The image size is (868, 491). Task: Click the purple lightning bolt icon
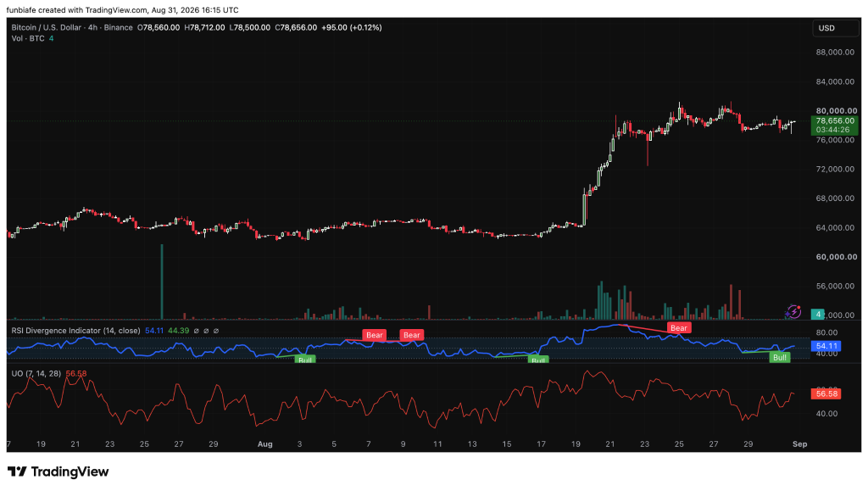pyautogui.click(x=793, y=312)
